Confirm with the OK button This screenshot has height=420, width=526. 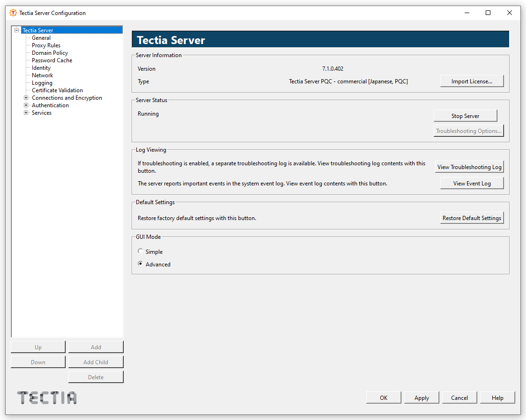tap(384, 398)
